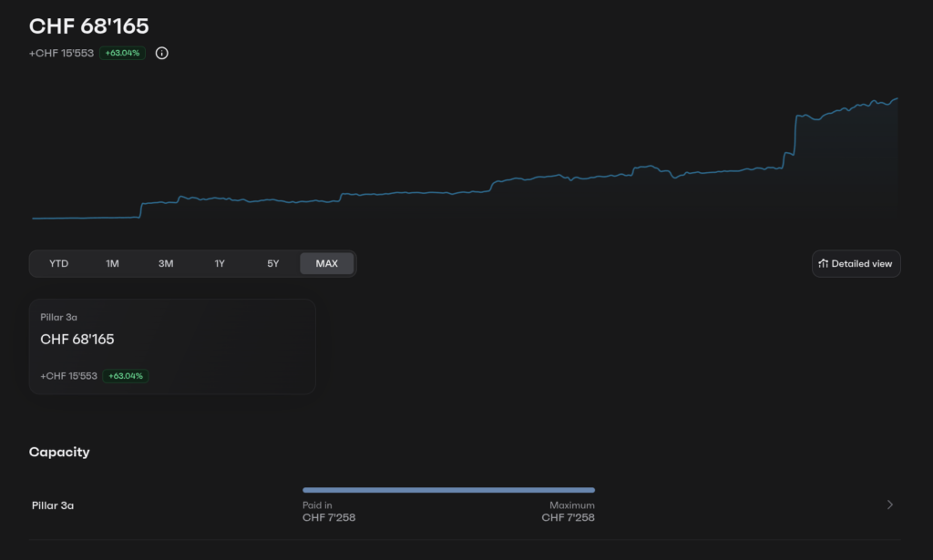Click the Capacity section heading
The width and height of the screenshot is (933, 560).
point(59,452)
